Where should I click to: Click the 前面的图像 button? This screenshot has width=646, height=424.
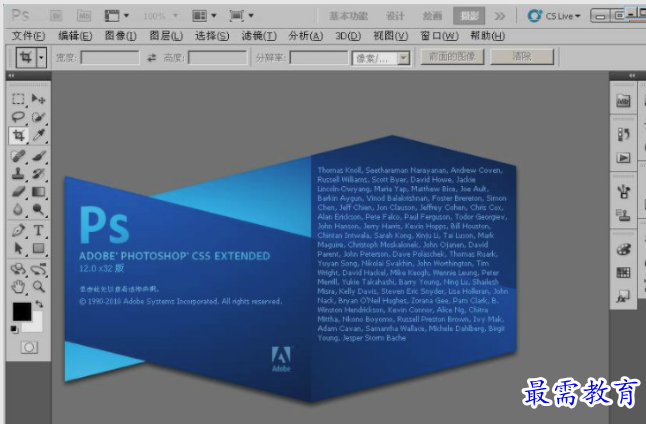point(452,56)
